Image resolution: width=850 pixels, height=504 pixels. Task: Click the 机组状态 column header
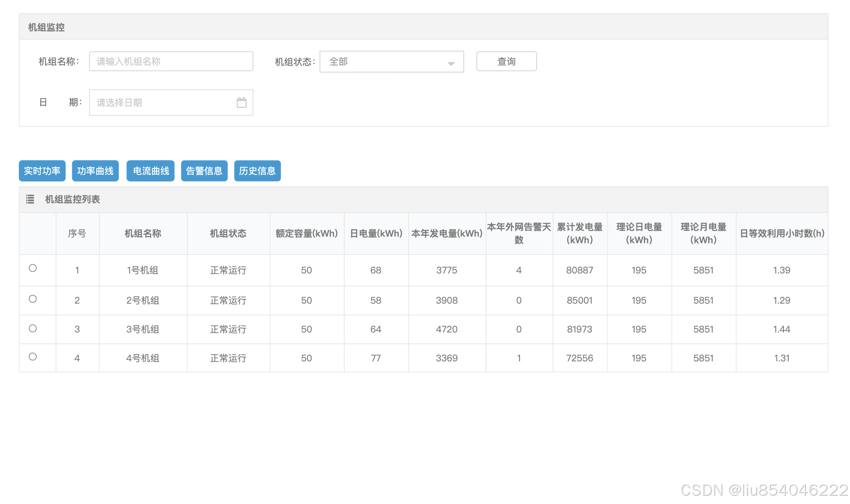point(228,234)
